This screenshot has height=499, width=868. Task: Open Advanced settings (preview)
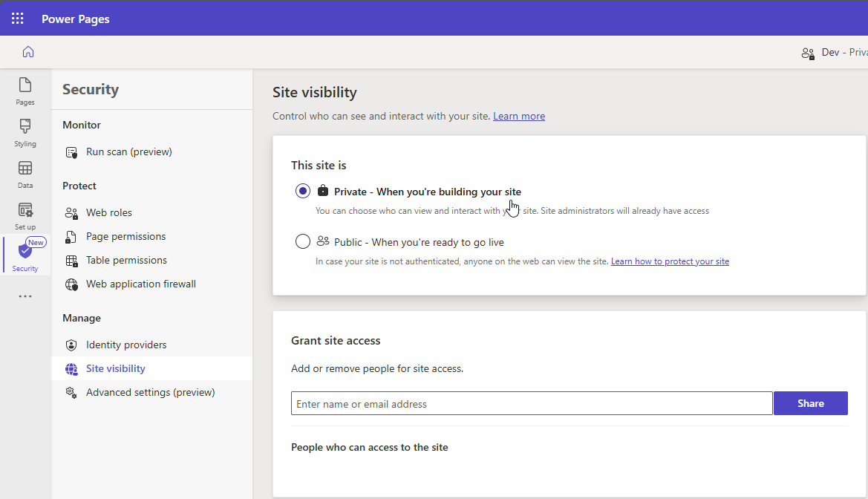pyautogui.click(x=151, y=393)
